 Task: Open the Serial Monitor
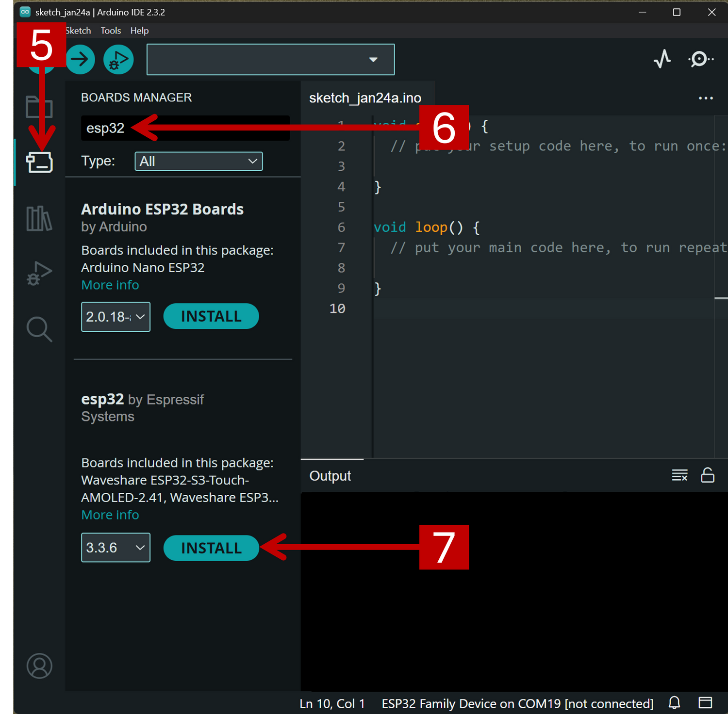tap(700, 59)
